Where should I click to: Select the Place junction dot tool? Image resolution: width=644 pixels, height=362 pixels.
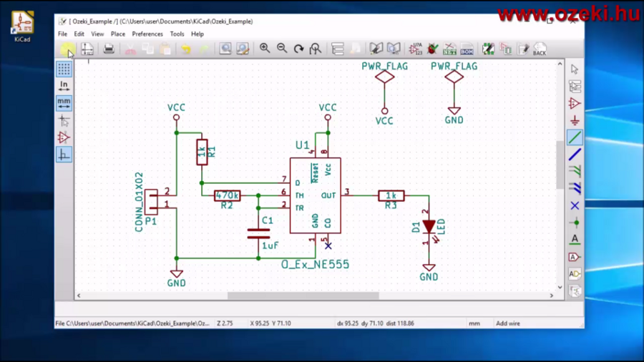coord(575,223)
